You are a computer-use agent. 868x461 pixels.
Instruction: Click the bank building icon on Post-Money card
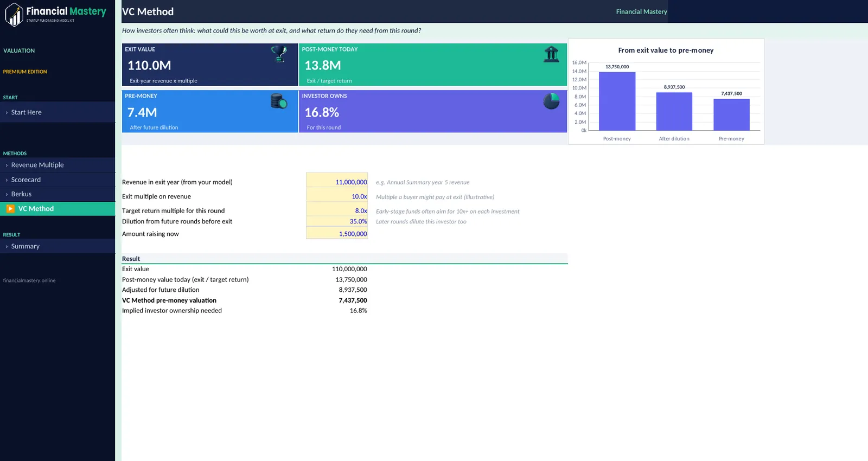551,54
